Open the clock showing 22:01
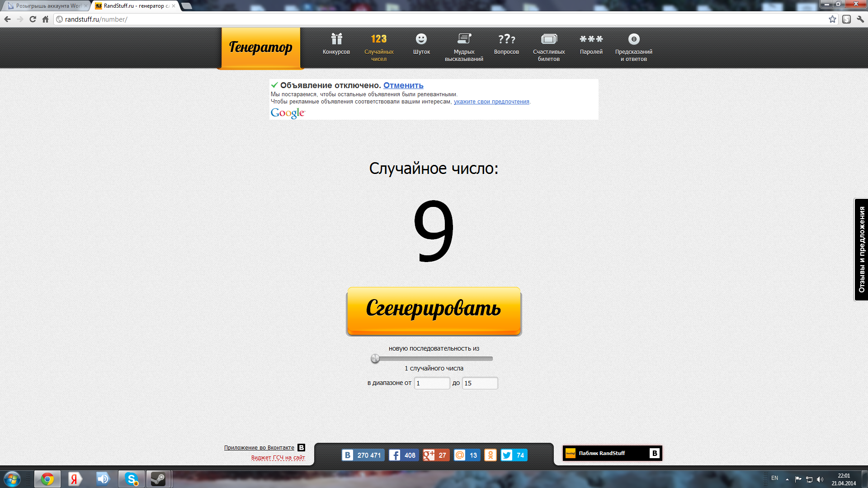Image resolution: width=868 pixels, height=488 pixels. tap(844, 479)
